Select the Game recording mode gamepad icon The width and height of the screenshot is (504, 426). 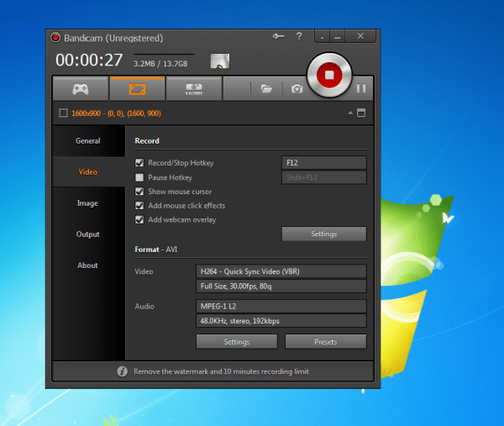point(81,88)
